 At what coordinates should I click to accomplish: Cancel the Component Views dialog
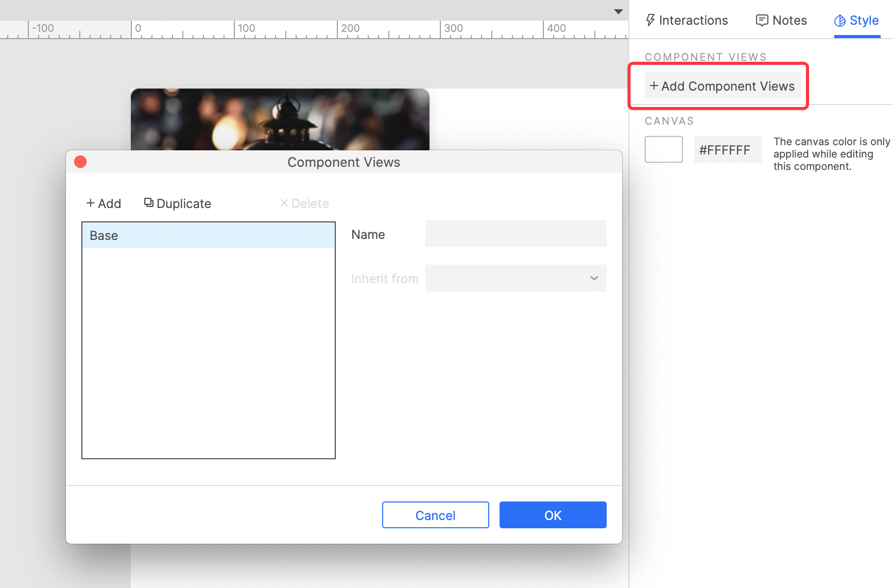435,515
